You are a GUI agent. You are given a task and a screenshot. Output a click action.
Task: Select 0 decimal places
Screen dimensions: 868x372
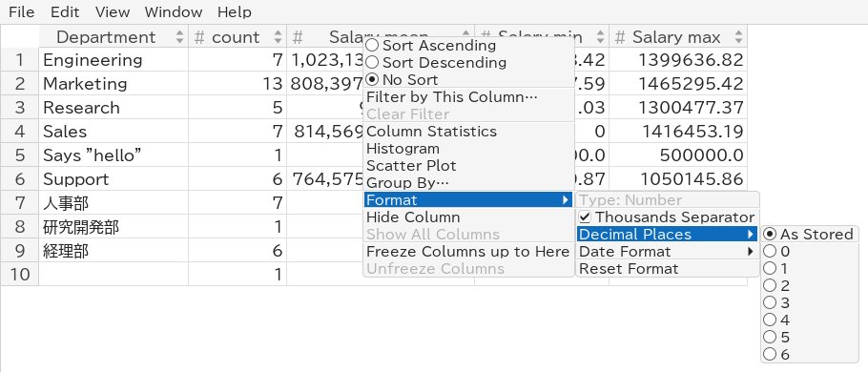pyautogui.click(x=810, y=251)
